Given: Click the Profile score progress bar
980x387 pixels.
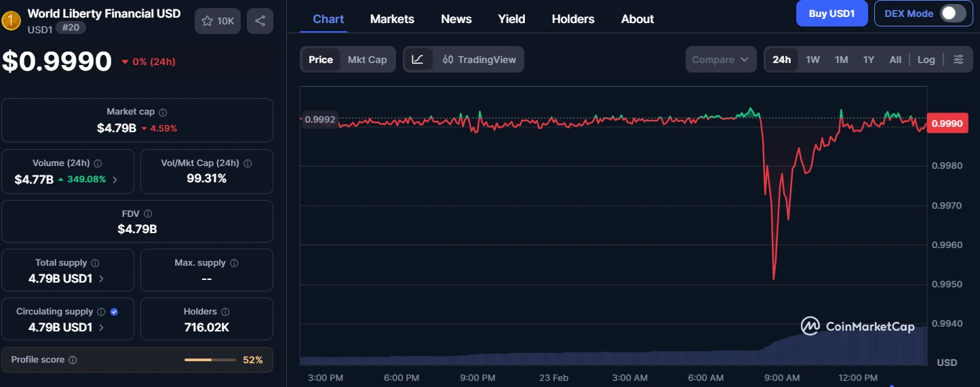Looking at the screenshot, I should point(209,360).
